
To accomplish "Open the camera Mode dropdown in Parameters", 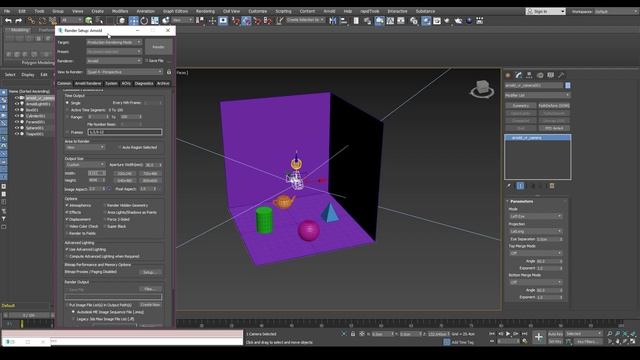I will pyautogui.click(x=536, y=216).
